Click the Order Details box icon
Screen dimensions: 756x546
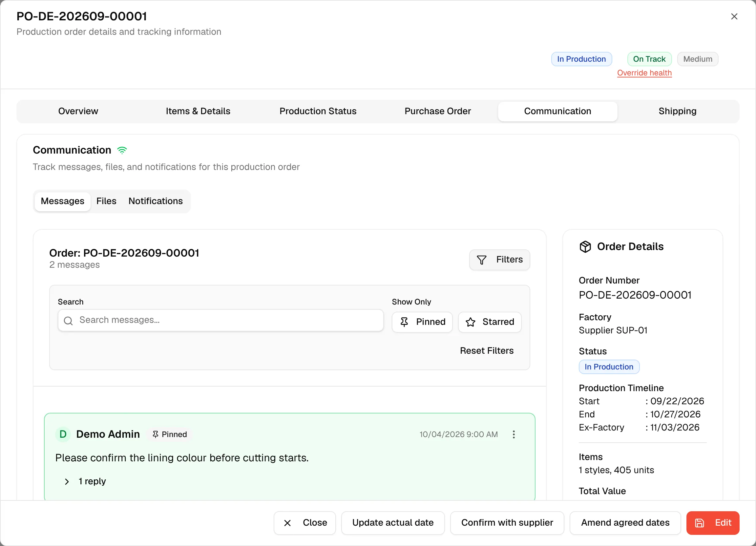click(585, 247)
